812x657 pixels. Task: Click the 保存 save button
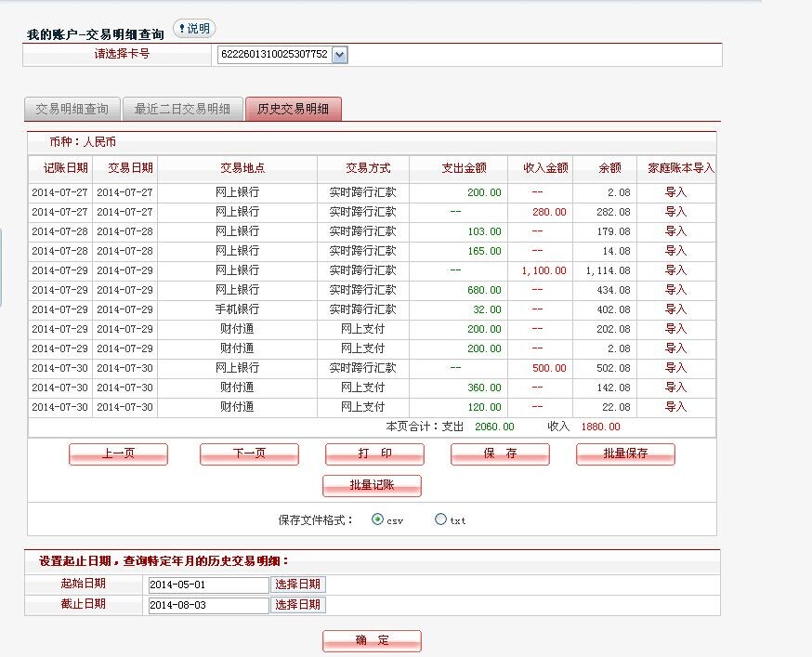pyautogui.click(x=500, y=453)
